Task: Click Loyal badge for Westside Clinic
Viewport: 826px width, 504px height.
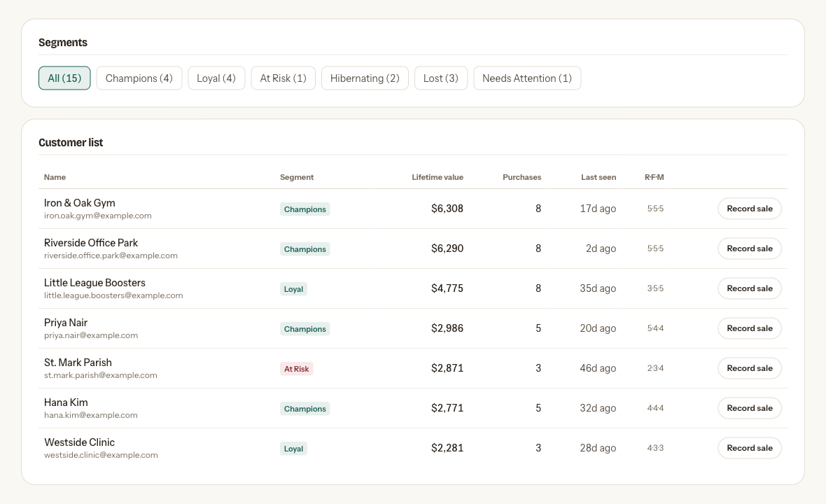Action: click(293, 449)
